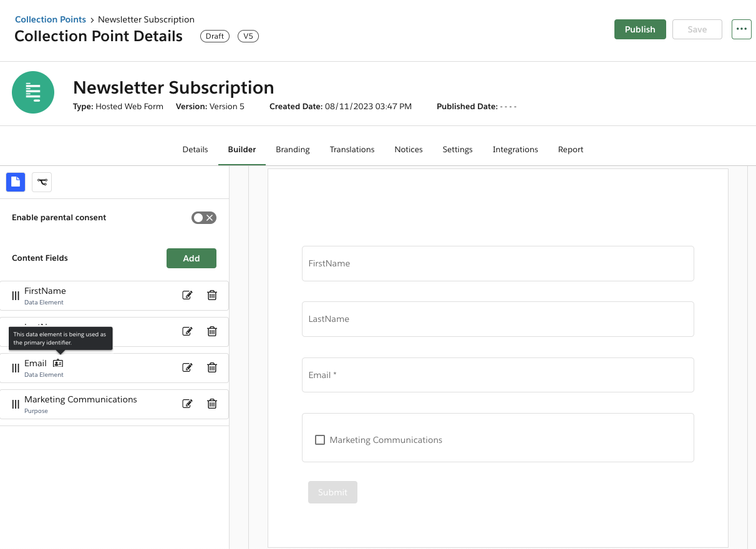Delete the FirstName content field
This screenshot has width=756, height=549.
tap(212, 295)
